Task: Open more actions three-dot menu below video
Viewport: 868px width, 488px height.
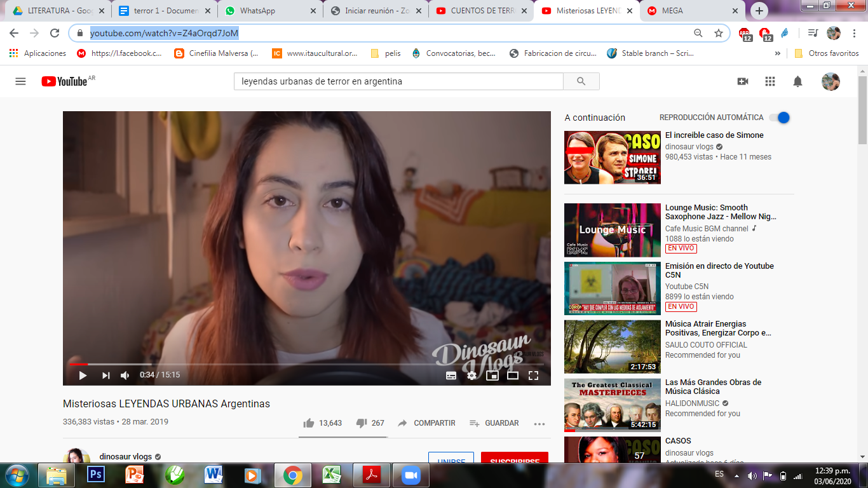Action: click(x=539, y=424)
